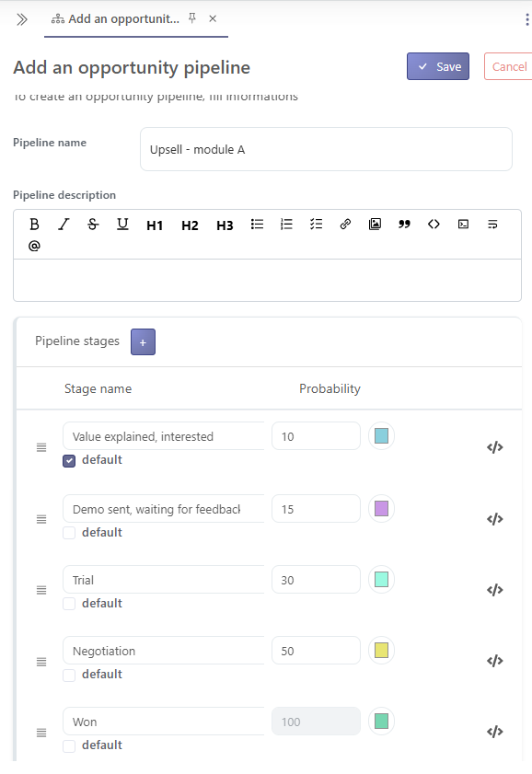Save the opportunity pipeline

[x=438, y=66]
